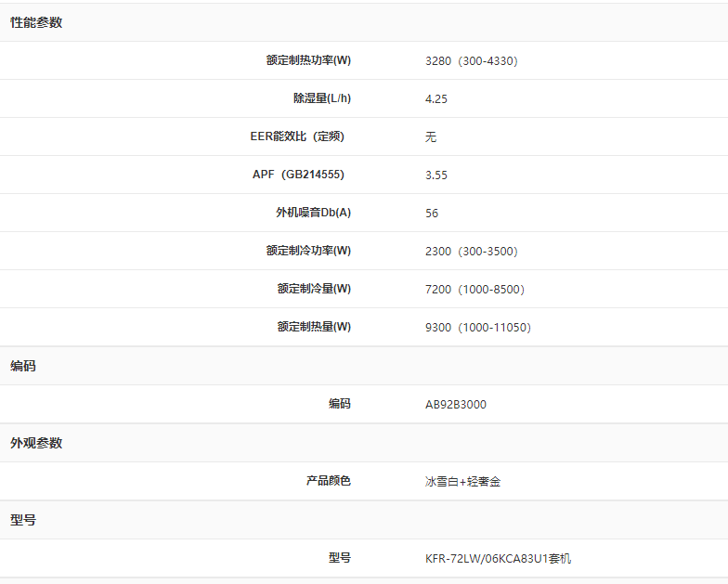The height and width of the screenshot is (584, 728).
Task: Click the 额定制冷量(W) label
Action: 314,289
